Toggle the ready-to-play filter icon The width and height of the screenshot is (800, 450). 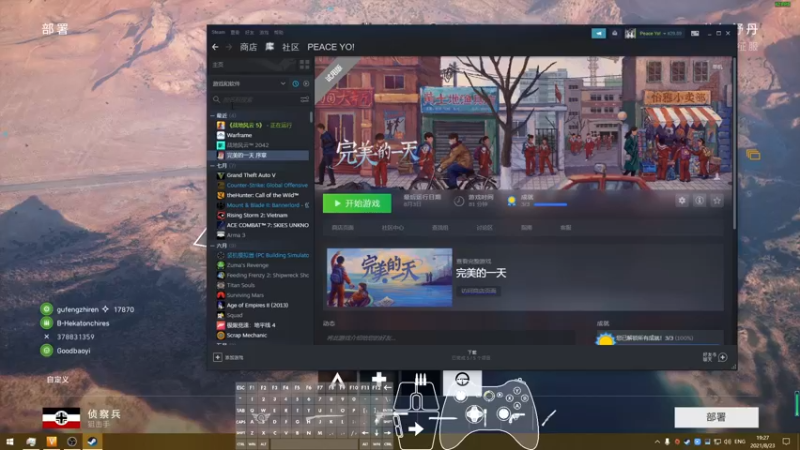[x=306, y=84]
